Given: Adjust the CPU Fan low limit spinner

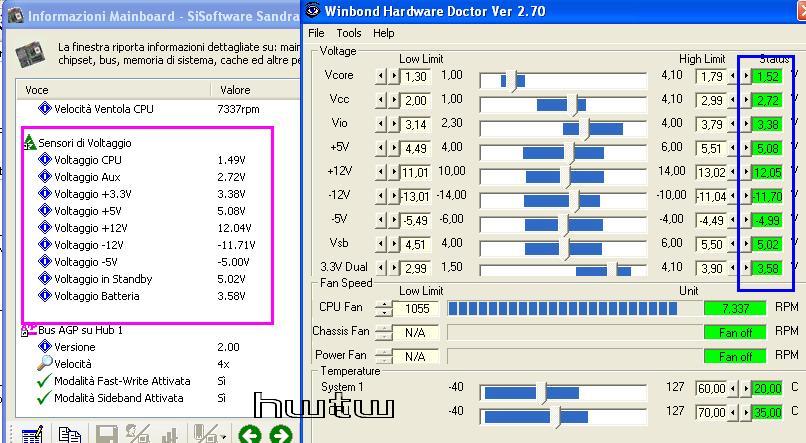Looking at the screenshot, I should click(x=383, y=308).
